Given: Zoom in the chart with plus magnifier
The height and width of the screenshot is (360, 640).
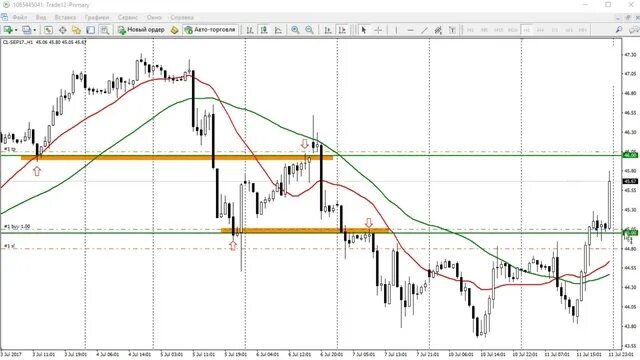Looking at the screenshot, I should point(295,30).
